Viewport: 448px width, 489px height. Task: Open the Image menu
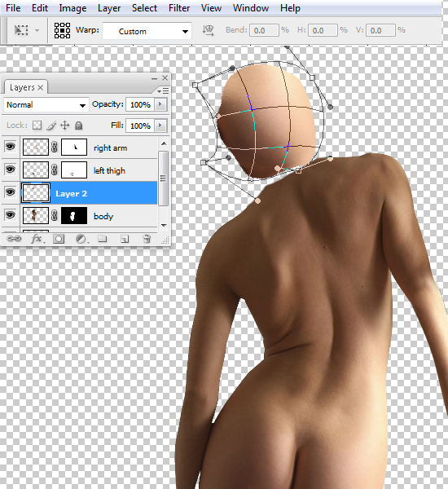(x=72, y=8)
